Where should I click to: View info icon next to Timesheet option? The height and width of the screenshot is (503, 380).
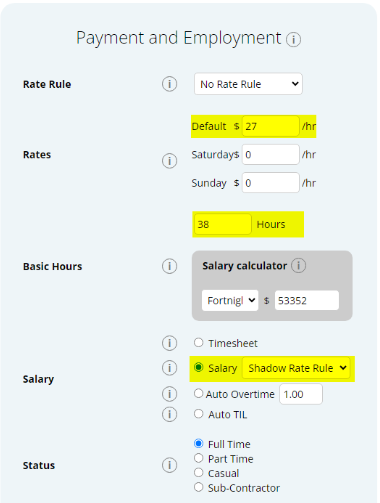(x=169, y=343)
